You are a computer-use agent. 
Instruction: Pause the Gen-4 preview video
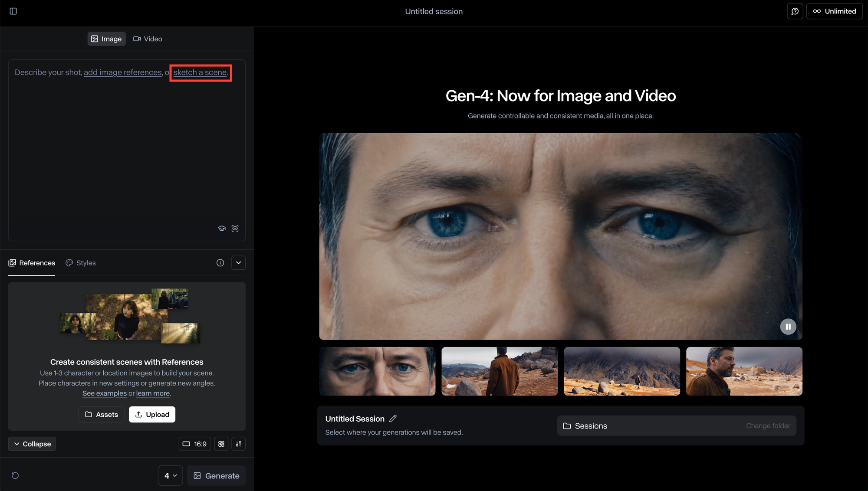pos(788,327)
